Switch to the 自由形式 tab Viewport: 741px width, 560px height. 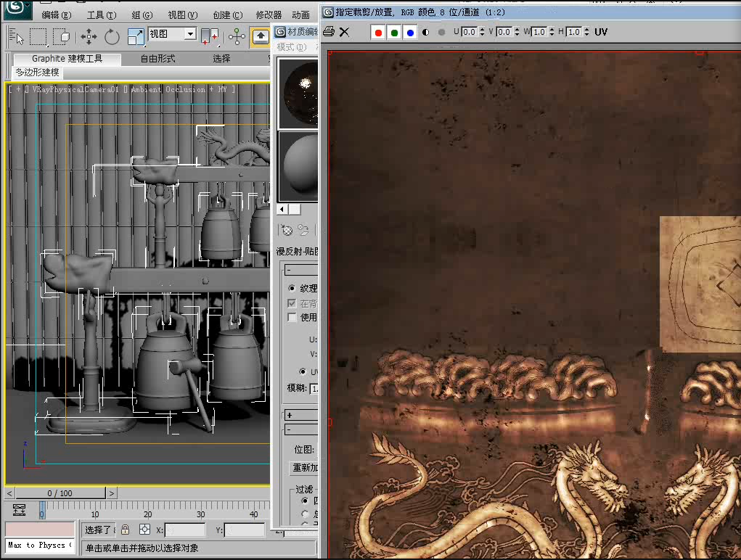click(157, 59)
